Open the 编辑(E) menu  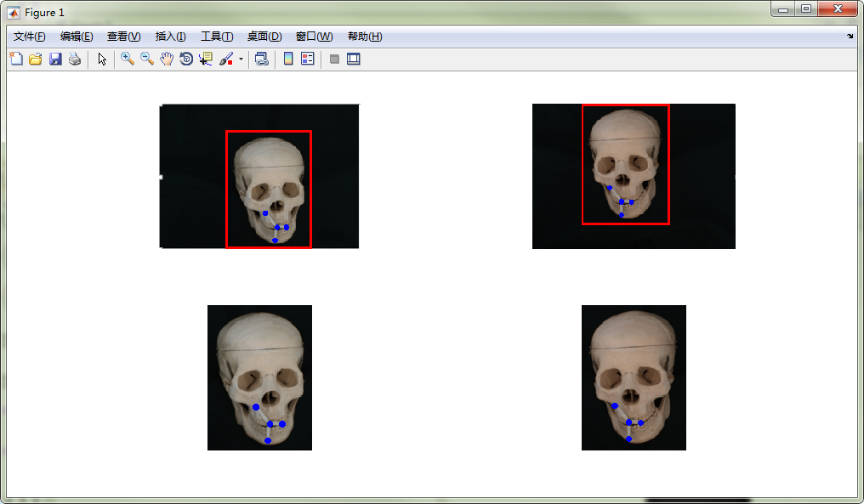point(77,37)
